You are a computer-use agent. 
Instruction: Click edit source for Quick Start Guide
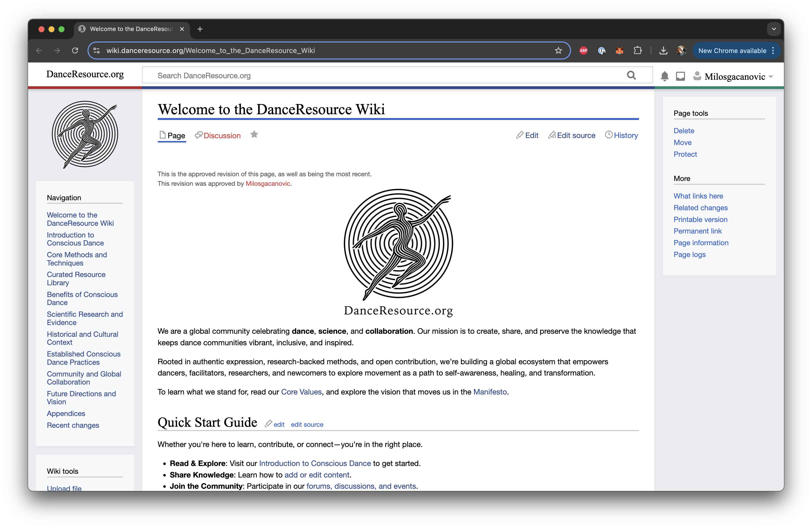pos(307,424)
